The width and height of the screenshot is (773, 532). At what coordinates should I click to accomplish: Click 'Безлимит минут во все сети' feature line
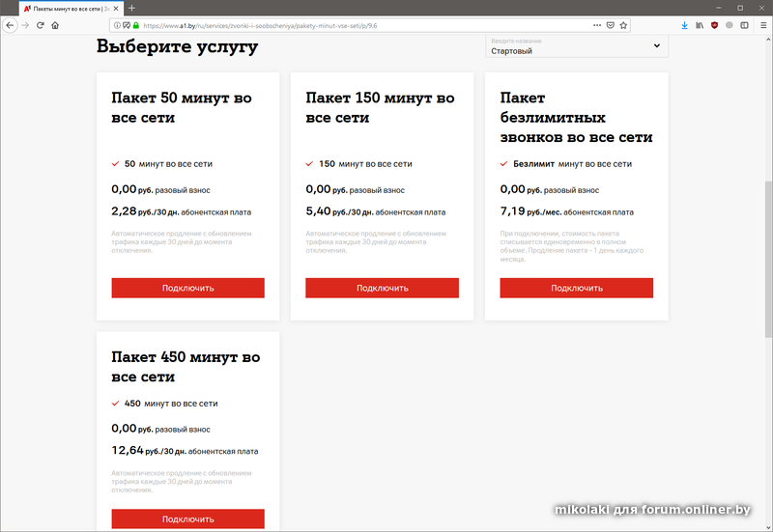(x=572, y=163)
